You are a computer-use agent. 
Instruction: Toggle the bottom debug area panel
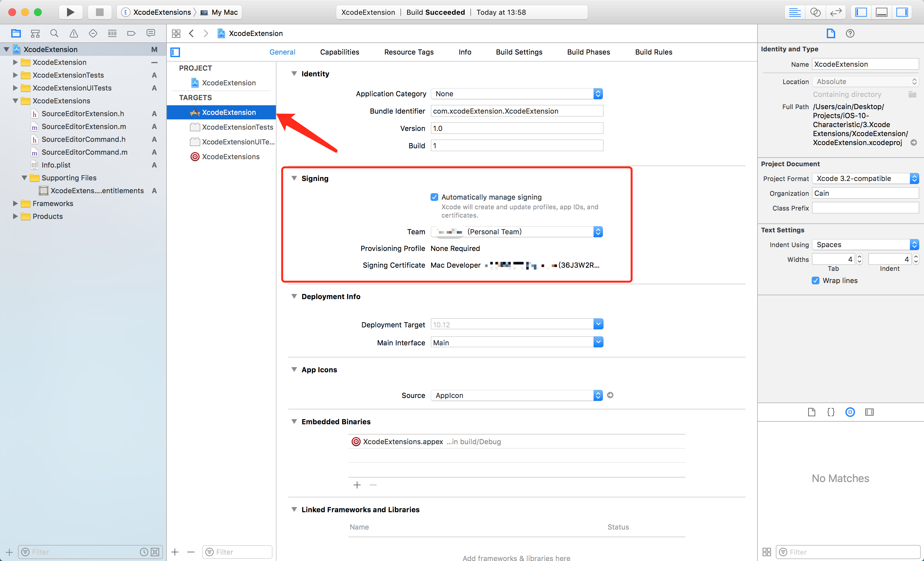tap(881, 12)
